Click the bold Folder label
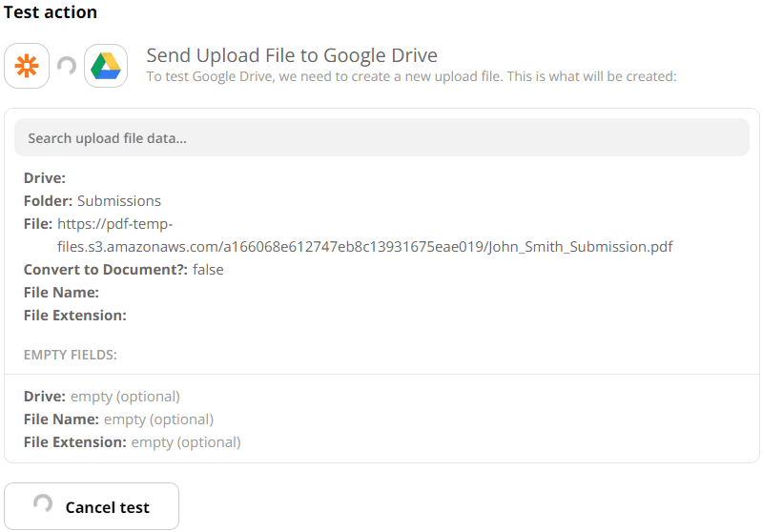 pos(48,201)
